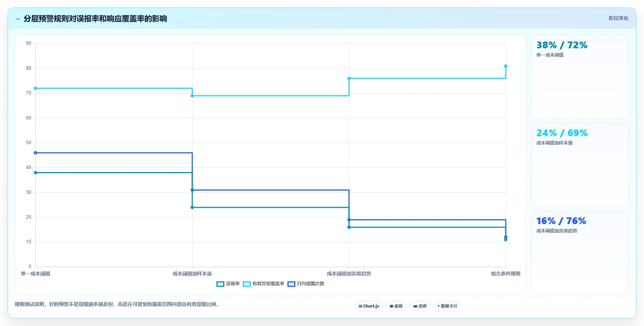644x326 pixels.
Task: Click the 单一成本阈值 card caption
Action: (550, 55)
